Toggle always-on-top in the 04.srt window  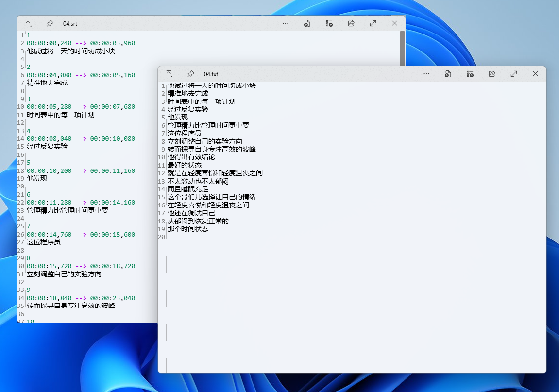click(28, 23)
